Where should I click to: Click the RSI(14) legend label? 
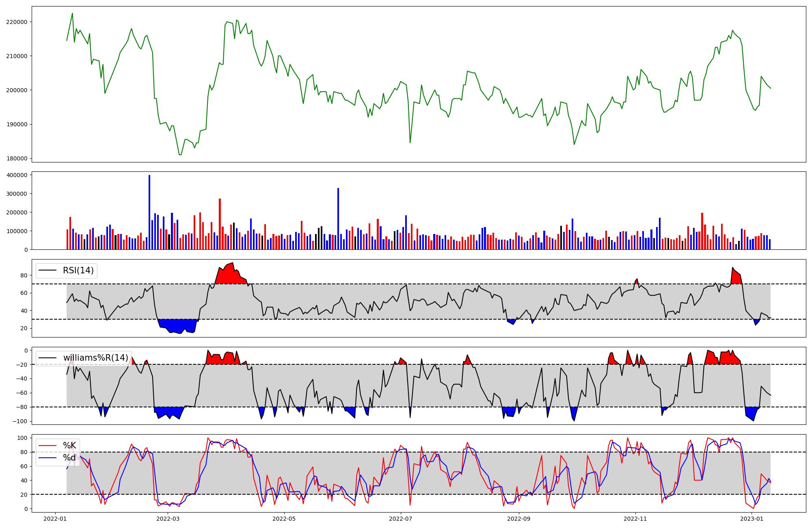[78, 270]
